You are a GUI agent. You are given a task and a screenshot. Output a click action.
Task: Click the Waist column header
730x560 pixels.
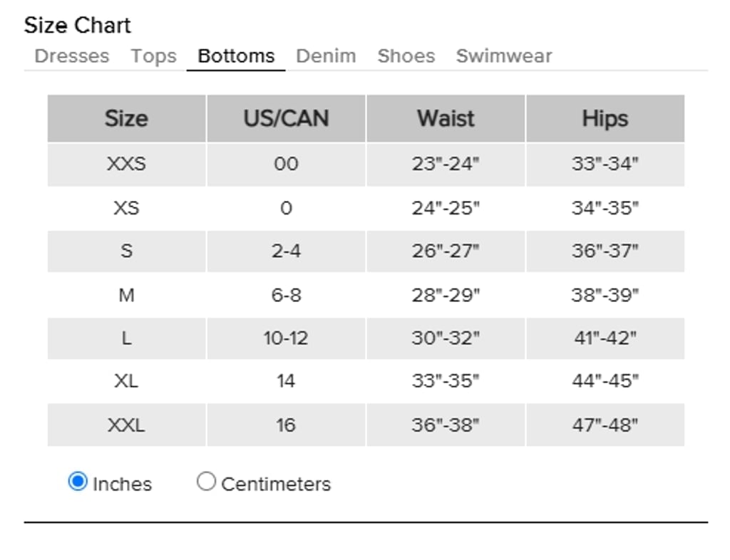tap(446, 118)
